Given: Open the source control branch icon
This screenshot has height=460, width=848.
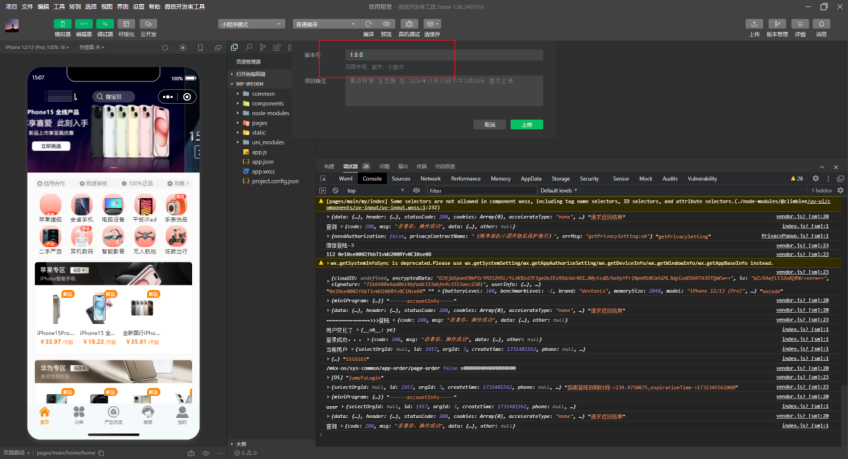Looking at the screenshot, I should [x=263, y=48].
